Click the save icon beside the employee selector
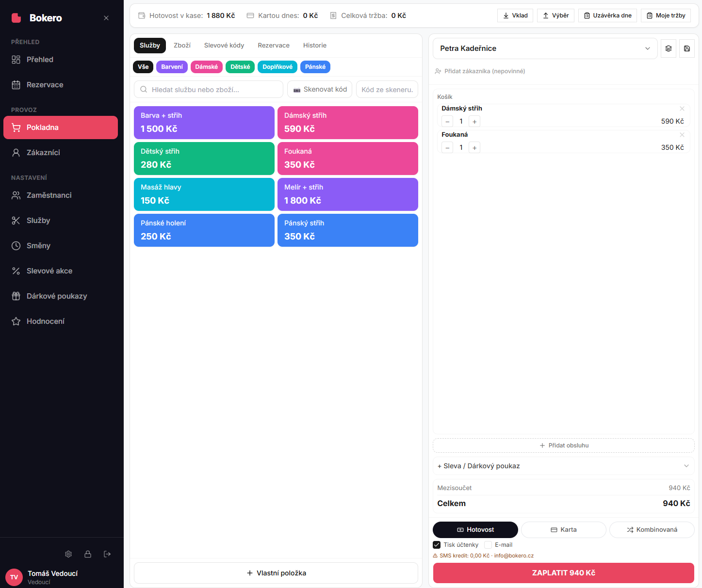The image size is (702, 588). coord(687,48)
